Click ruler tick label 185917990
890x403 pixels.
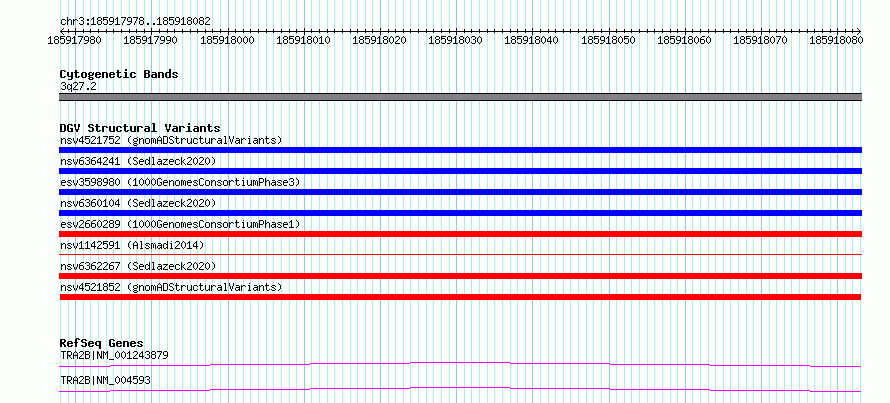click(150, 40)
